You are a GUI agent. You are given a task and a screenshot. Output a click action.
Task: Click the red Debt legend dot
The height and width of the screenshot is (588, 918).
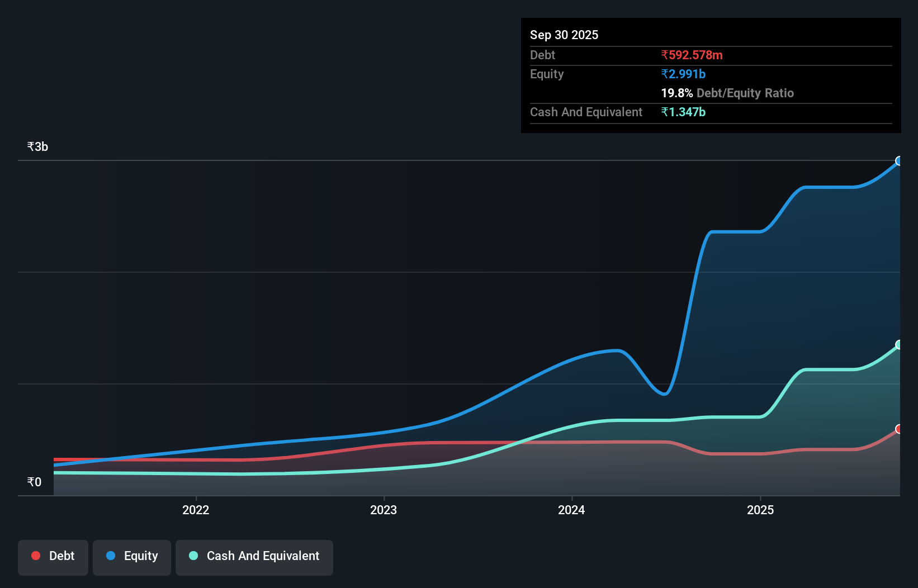(35, 556)
